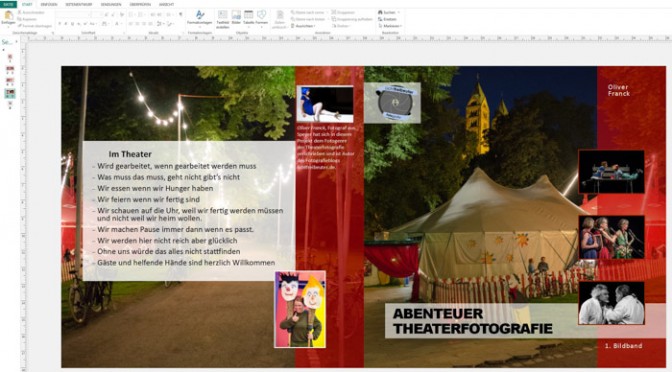Open the Datei file tab

pos(8,4)
